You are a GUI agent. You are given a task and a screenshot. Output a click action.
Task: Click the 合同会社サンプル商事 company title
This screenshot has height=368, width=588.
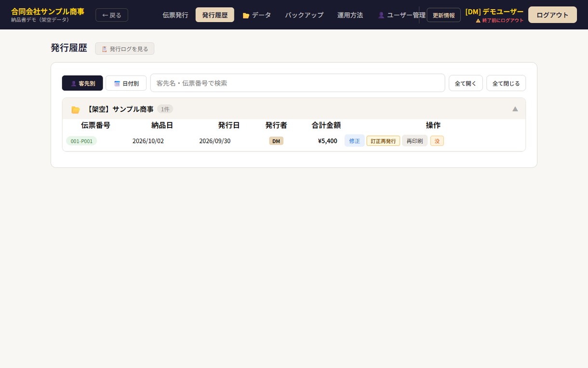pyautogui.click(x=48, y=11)
